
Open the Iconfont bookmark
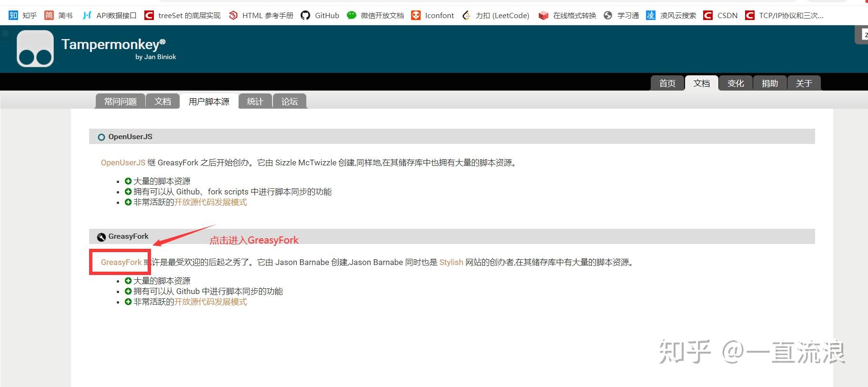[x=433, y=15]
